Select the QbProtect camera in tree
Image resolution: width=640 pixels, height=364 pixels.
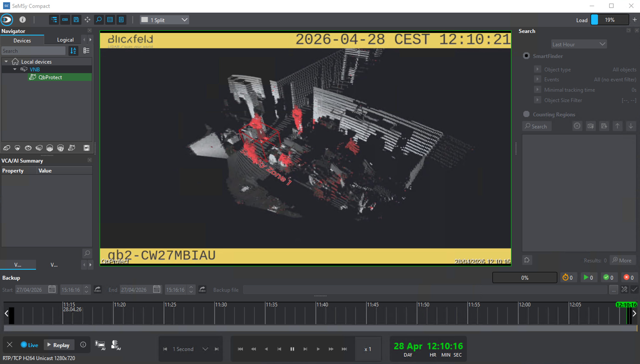pos(59,77)
